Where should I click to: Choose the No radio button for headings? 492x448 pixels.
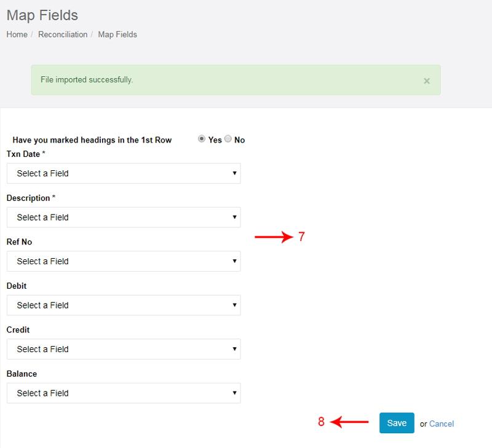[x=228, y=138]
